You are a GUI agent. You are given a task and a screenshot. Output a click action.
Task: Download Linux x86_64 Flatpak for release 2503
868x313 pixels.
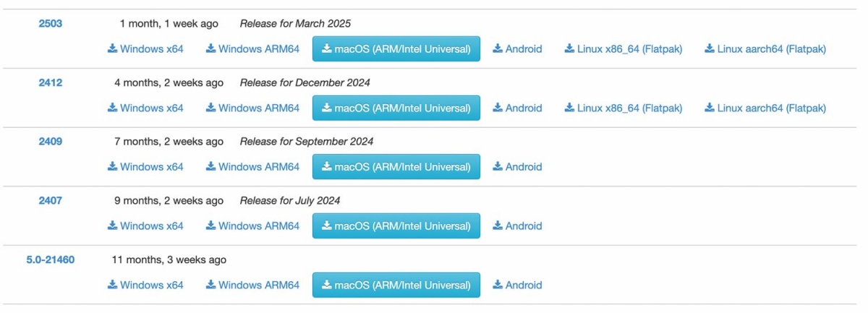pos(624,49)
